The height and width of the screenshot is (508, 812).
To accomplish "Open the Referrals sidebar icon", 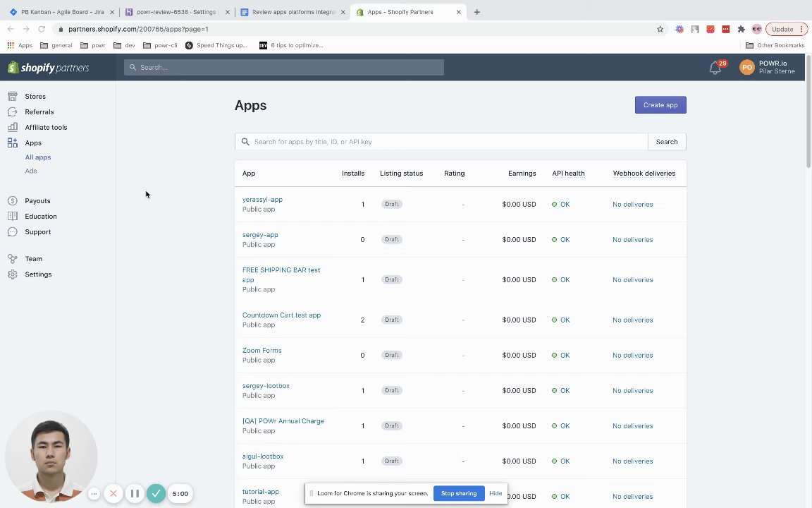I will point(13,112).
